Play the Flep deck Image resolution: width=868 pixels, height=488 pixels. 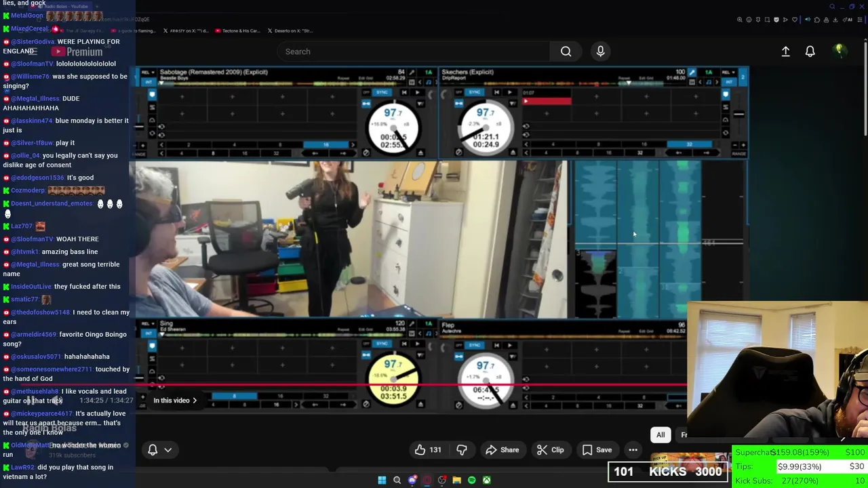click(510, 344)
